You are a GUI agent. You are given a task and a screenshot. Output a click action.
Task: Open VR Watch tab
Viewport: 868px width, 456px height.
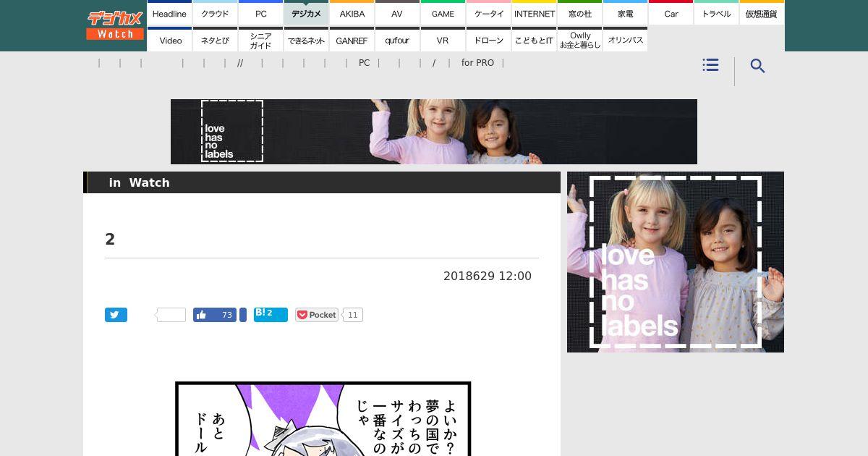443,40
